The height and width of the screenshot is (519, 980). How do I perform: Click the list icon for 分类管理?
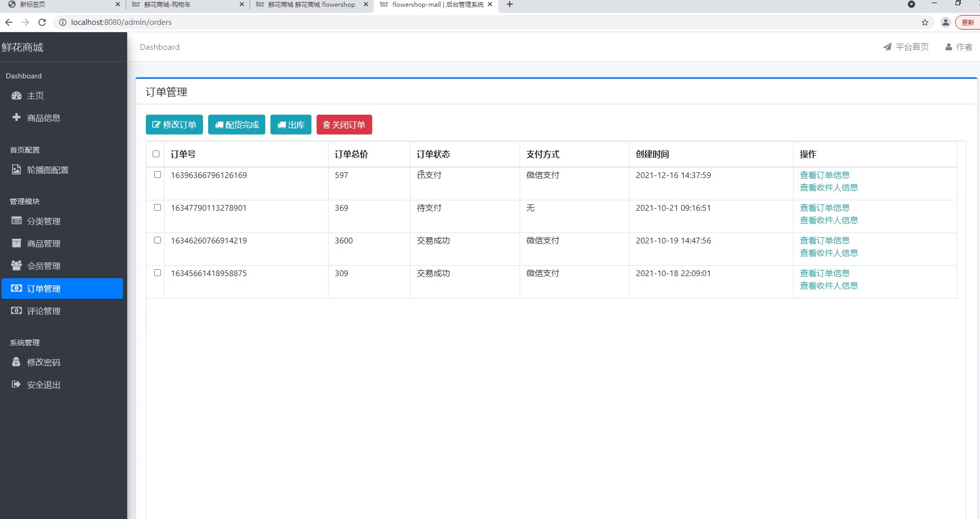click(x=17, y=221)
